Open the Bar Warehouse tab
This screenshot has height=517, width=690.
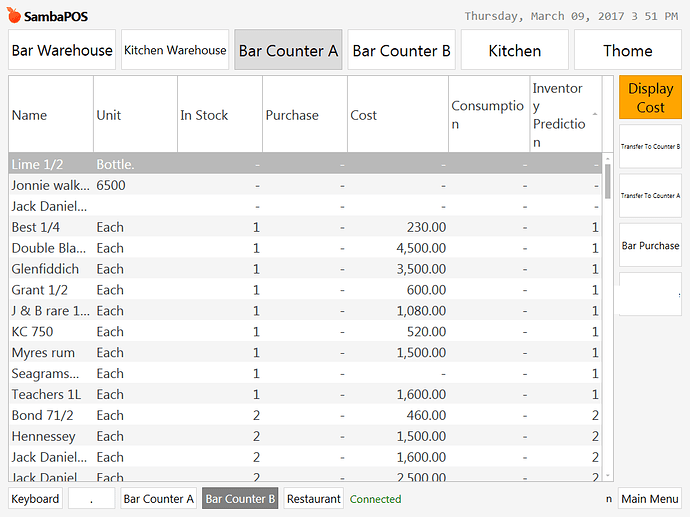click(x=62, y=50)
